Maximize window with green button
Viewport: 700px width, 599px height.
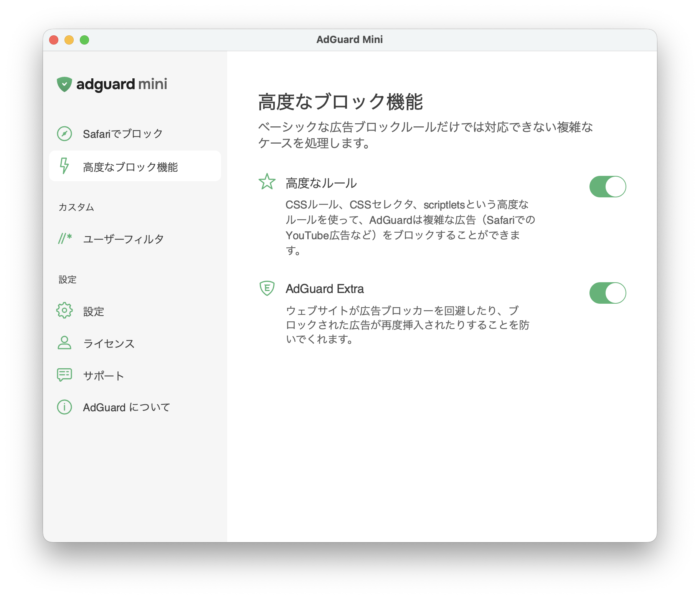(84, 40)
